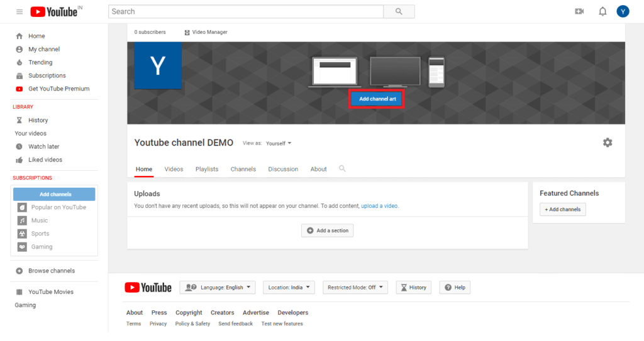Click the channel search magnifier icon

coord(342,169)
